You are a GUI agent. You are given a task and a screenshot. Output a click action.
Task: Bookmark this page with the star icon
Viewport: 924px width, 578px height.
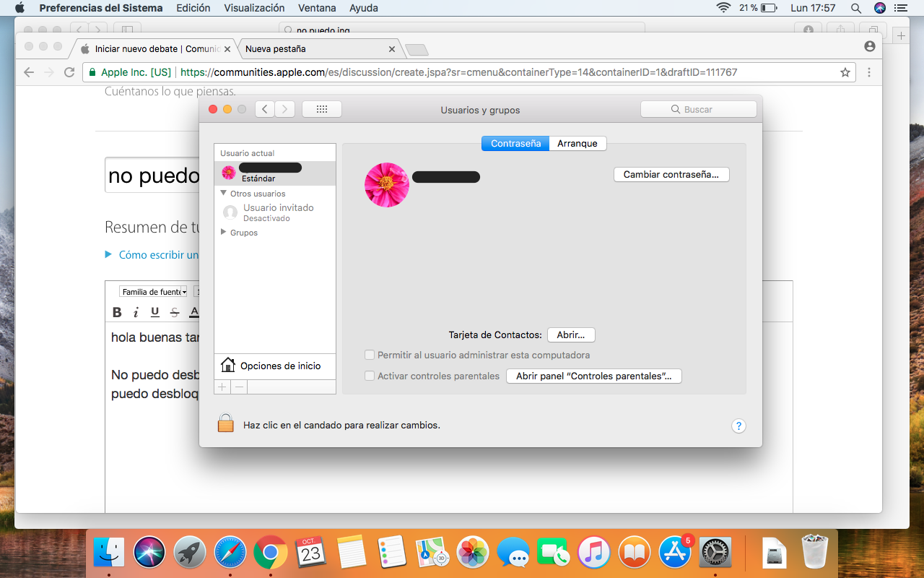[x=845, y=72]
